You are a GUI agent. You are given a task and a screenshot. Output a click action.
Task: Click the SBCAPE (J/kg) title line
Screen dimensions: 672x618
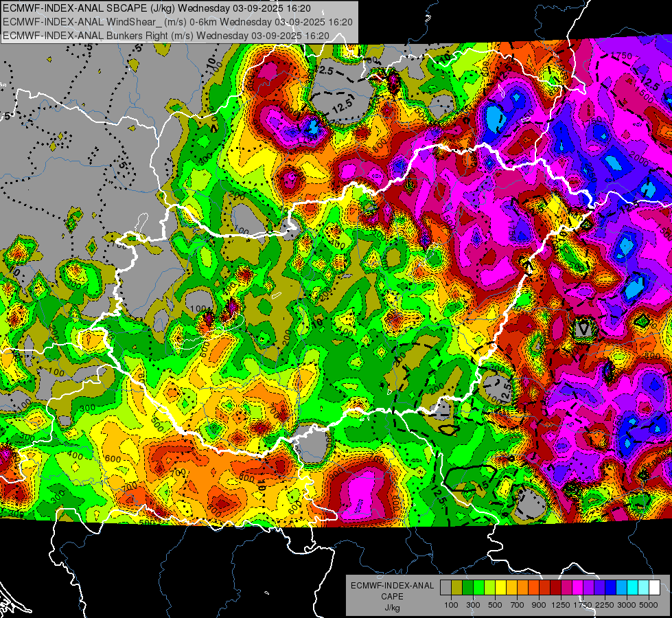click(157, 8)
